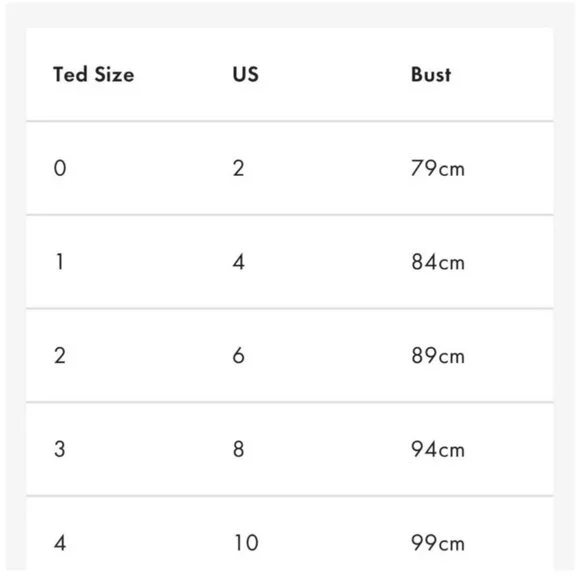Click the Bust column header
Image resolution: width=580 pixels, height=580 pixels.
[x=431, y=74]
